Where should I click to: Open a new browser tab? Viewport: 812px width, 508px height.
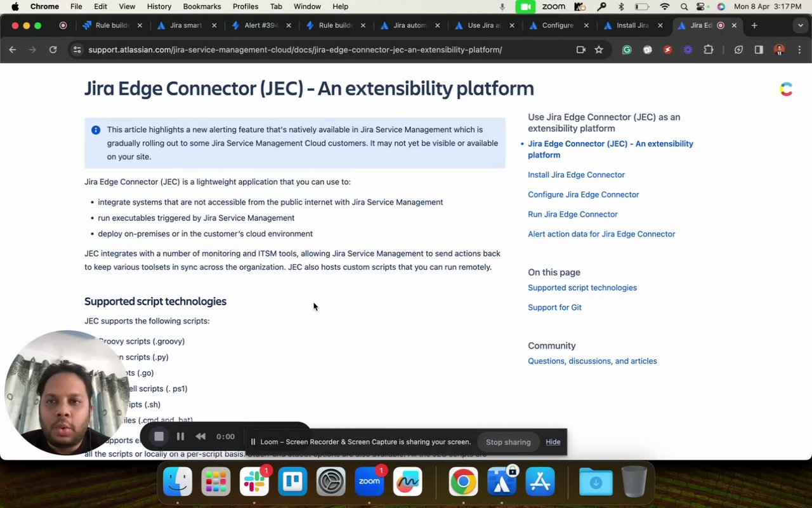pyautogui.click(x=754, y=25)
